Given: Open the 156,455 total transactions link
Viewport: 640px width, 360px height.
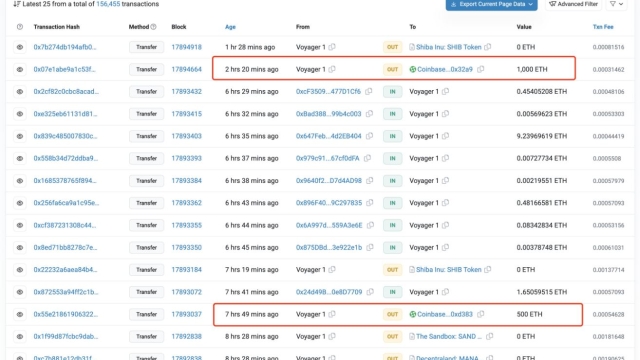Looking at the screenshot, I should (108, 4).
